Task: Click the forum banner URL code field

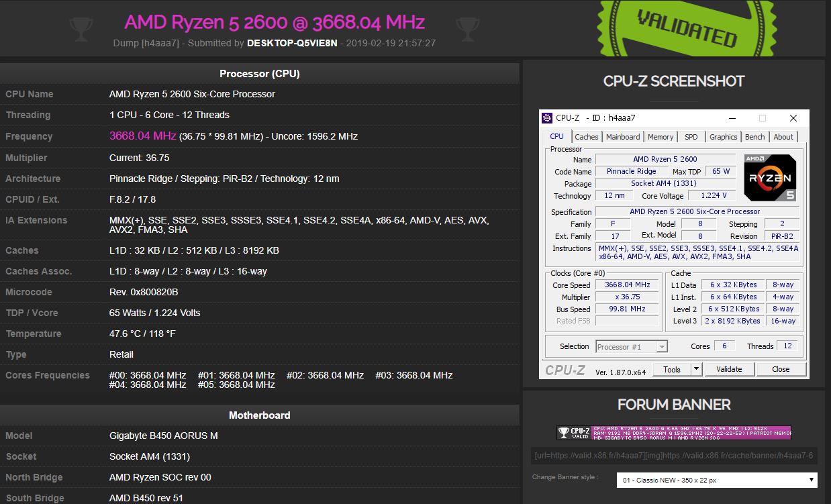Action: point(674,456)
